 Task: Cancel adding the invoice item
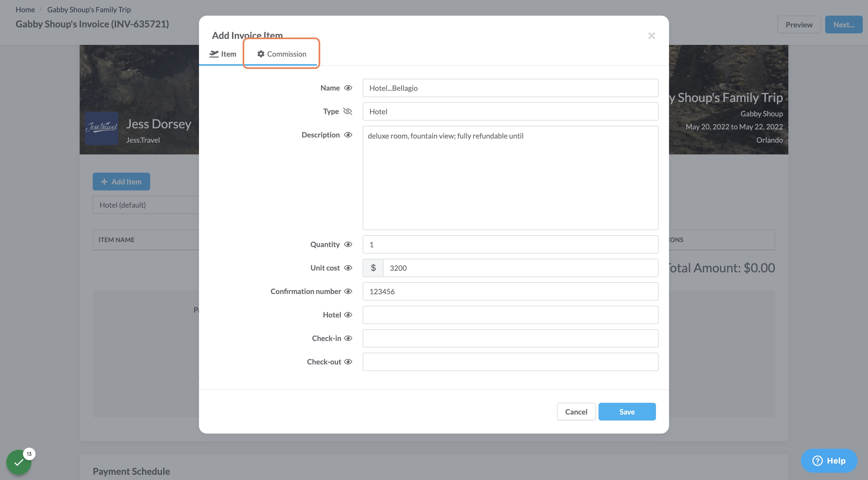[576, 412]
